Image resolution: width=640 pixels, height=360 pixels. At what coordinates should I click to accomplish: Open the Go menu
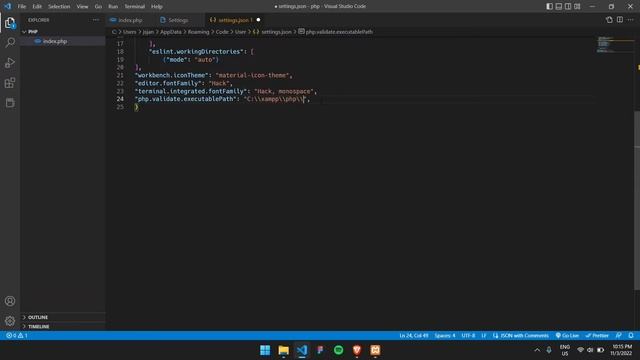pyautogui.click(x=98, y=7)
